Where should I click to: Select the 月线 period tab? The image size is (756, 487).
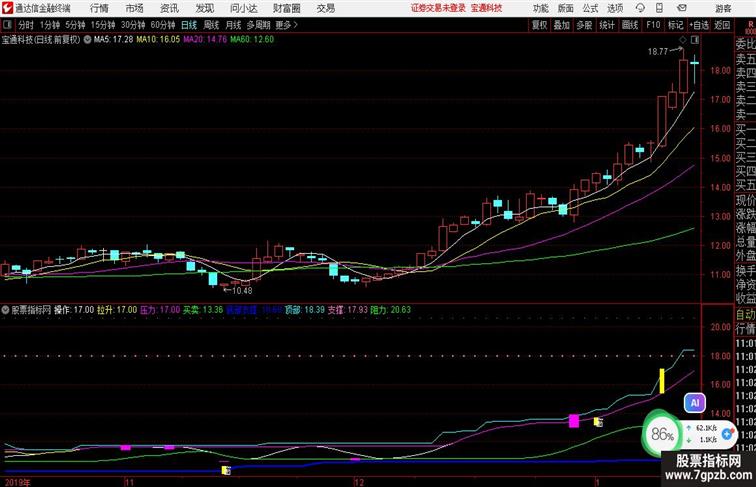tap(233, 25)
